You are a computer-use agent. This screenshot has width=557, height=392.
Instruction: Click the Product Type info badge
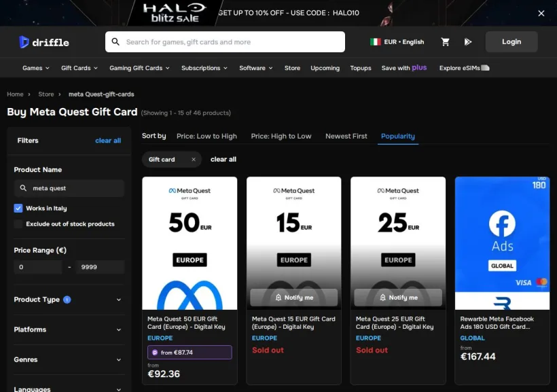(x=67, y=300)
